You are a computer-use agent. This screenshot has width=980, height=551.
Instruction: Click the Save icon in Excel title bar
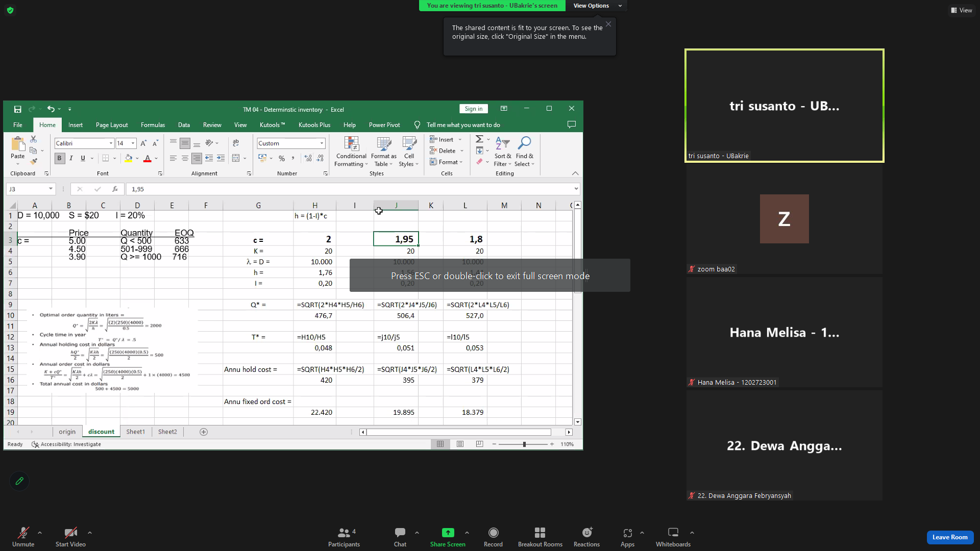(17, 109)
